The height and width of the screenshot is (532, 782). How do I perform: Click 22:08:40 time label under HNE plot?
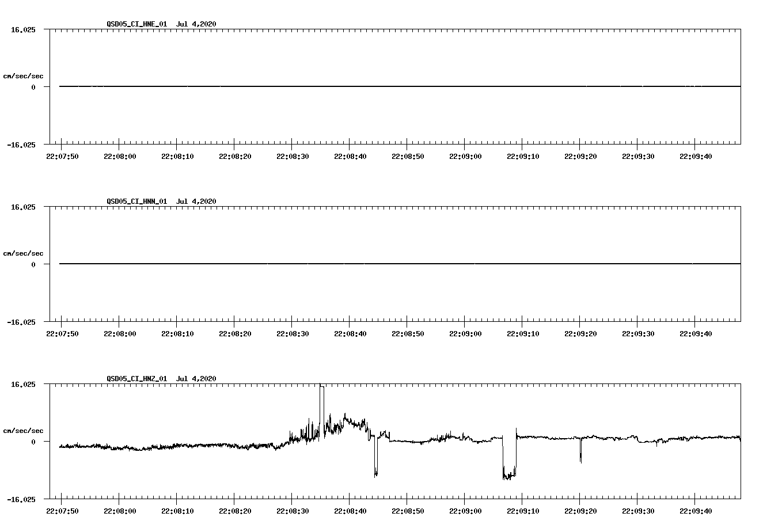pos(350,156)
